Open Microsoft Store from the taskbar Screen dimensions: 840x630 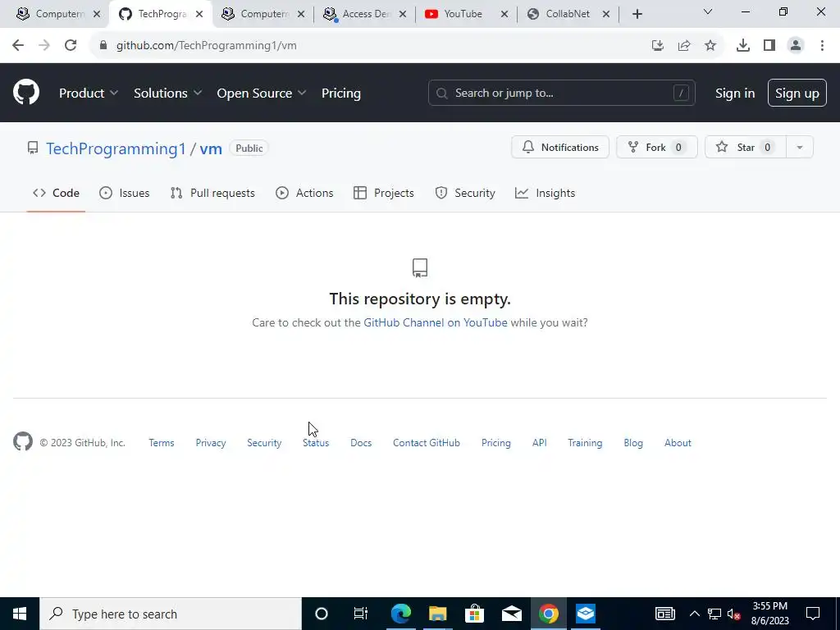coord(475,614)
